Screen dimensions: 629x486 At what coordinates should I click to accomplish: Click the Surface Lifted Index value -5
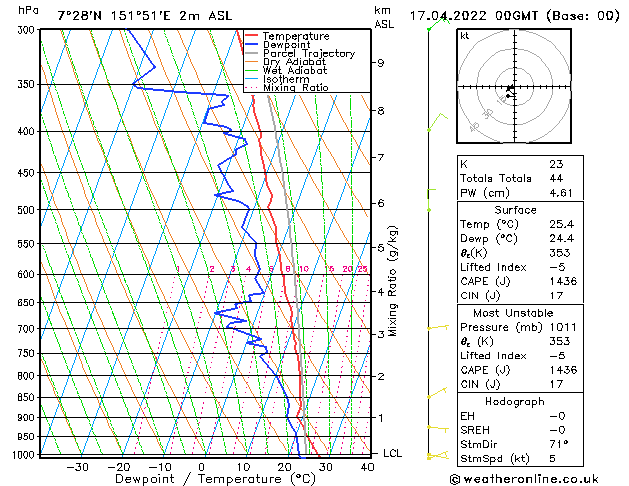pos(557,267)
